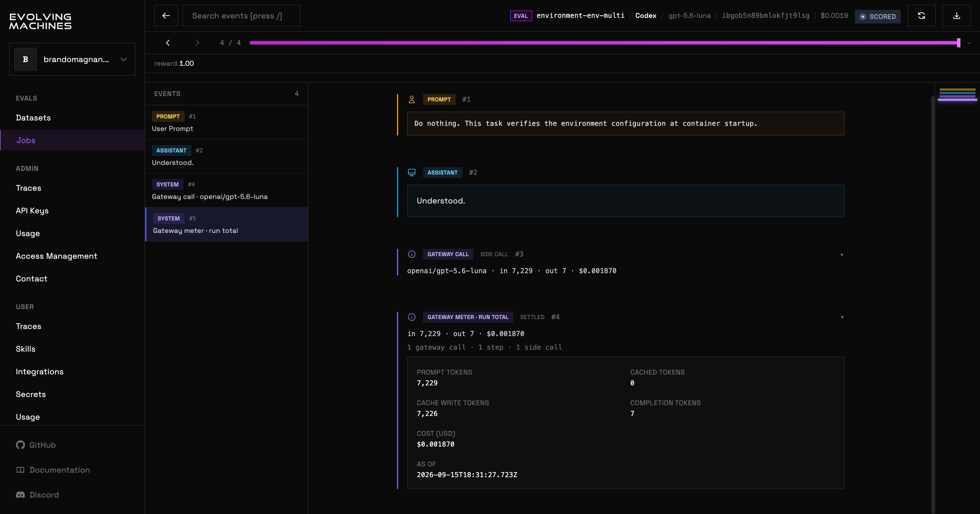Screen dimensions: 980x514
Task: Click the AS OF timestamp value
Action: (x=467, y=475)
